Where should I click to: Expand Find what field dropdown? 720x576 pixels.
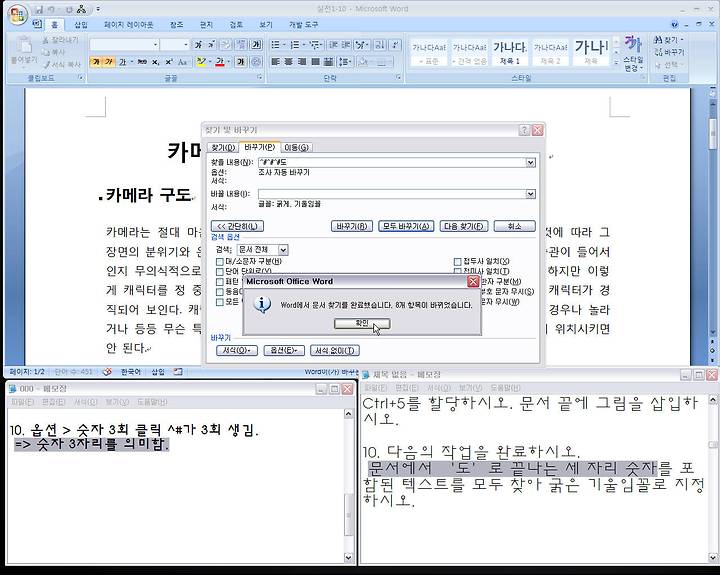[530, 162]
